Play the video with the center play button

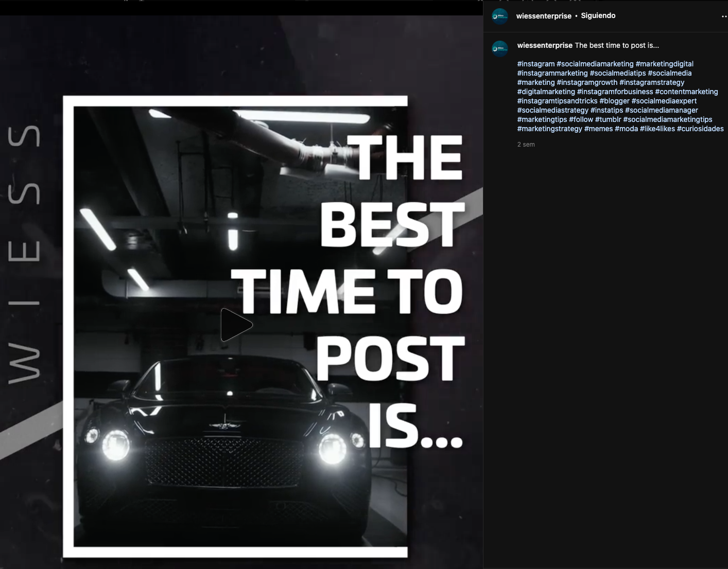click(x=236, y=325)
